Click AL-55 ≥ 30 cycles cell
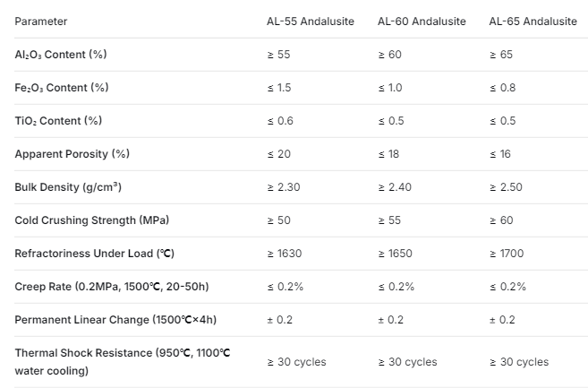Screen dimensions: 588x388 296,362
